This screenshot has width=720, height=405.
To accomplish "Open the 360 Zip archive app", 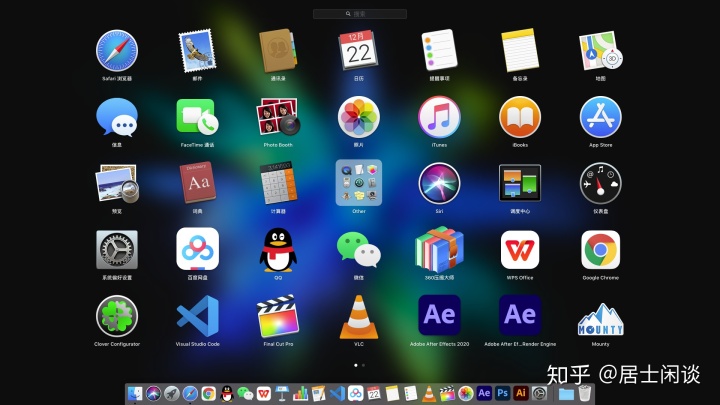I will click(439, 249).
